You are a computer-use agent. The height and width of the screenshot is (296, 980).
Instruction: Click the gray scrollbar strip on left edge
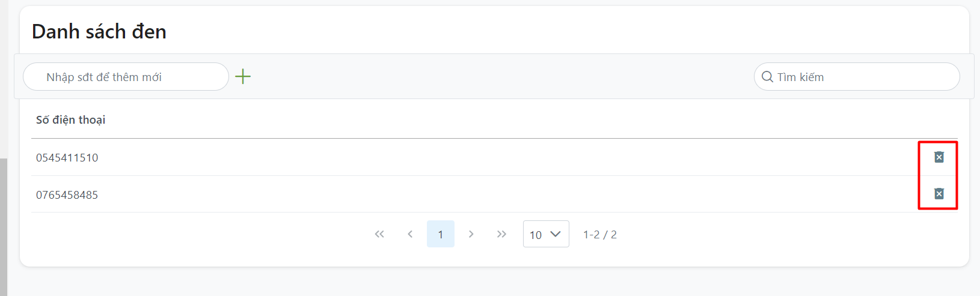tap(4, 228)
